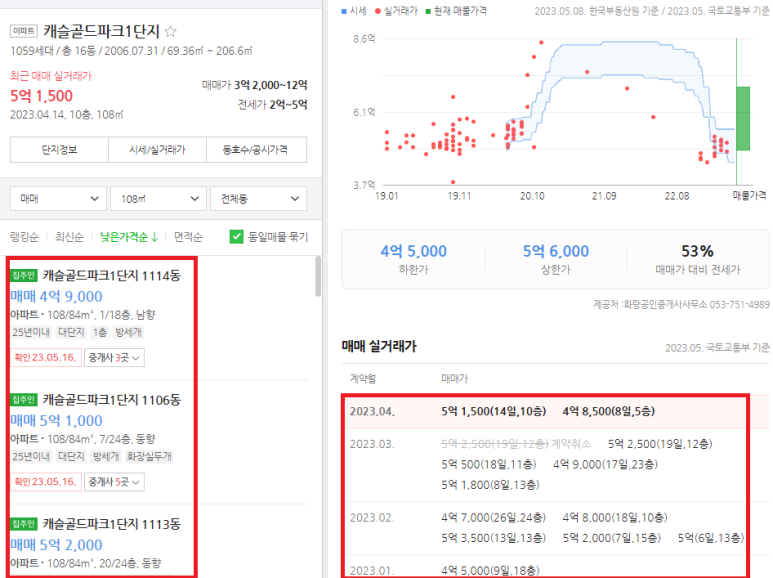Click the 매매 4억 9,000 price
Image resolution: width=773 pixels, height=578 pixels.
click(x=56, y=296)
